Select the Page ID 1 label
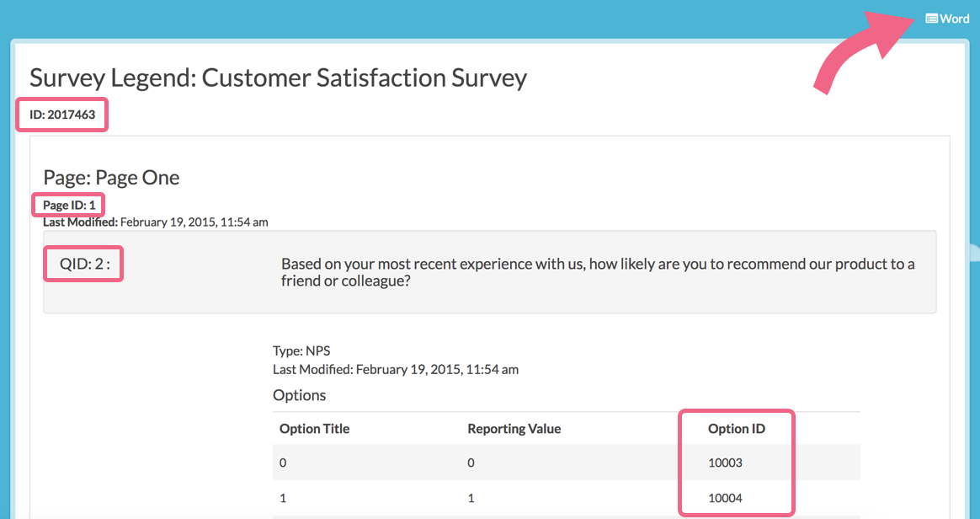The image size is (980, 519). [69, 205]
